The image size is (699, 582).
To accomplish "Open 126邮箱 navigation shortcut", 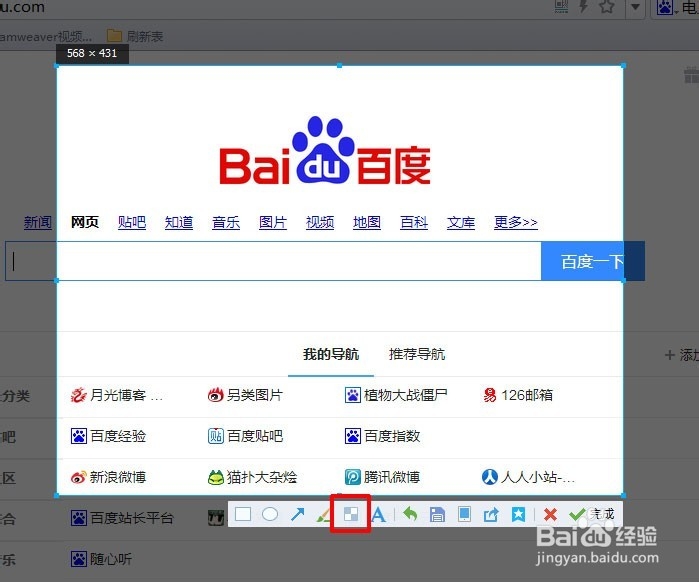I will point(518,395).
